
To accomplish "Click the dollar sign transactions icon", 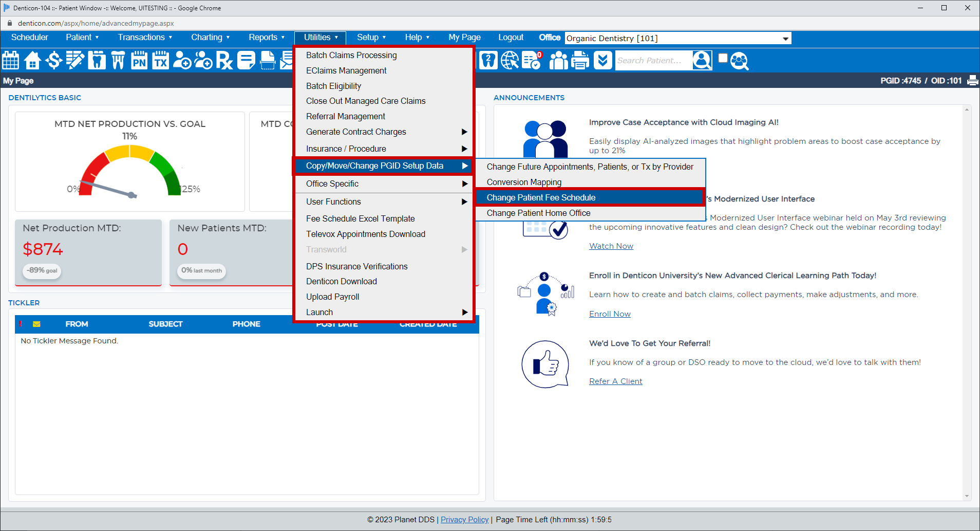I will pyautogui.click(x=53, y=61).
